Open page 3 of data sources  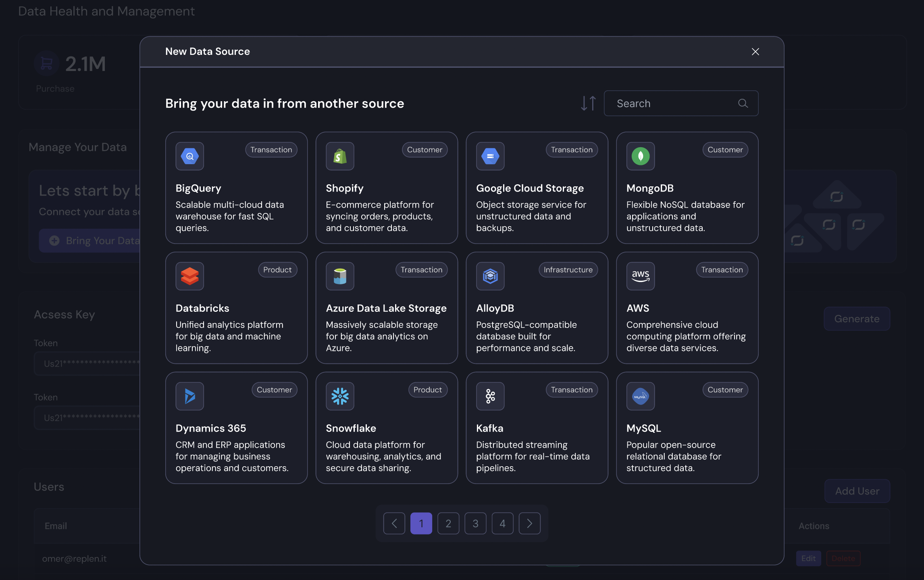(x=475, y=524)
